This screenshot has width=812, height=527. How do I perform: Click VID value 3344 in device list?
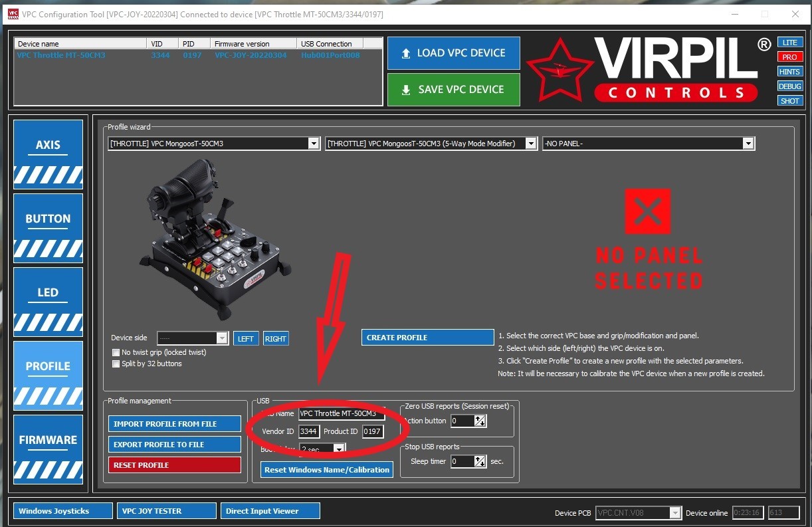tap(160, 55)
